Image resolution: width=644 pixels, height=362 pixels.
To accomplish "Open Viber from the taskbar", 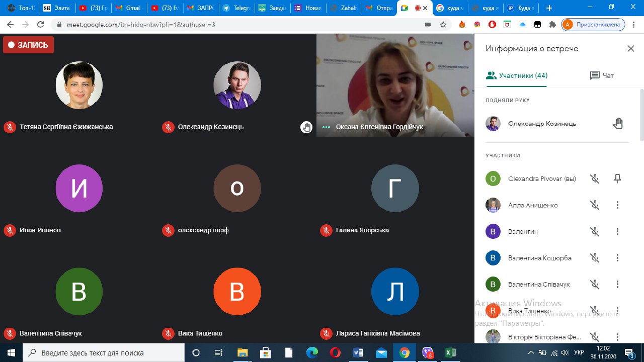I will 428,352.
